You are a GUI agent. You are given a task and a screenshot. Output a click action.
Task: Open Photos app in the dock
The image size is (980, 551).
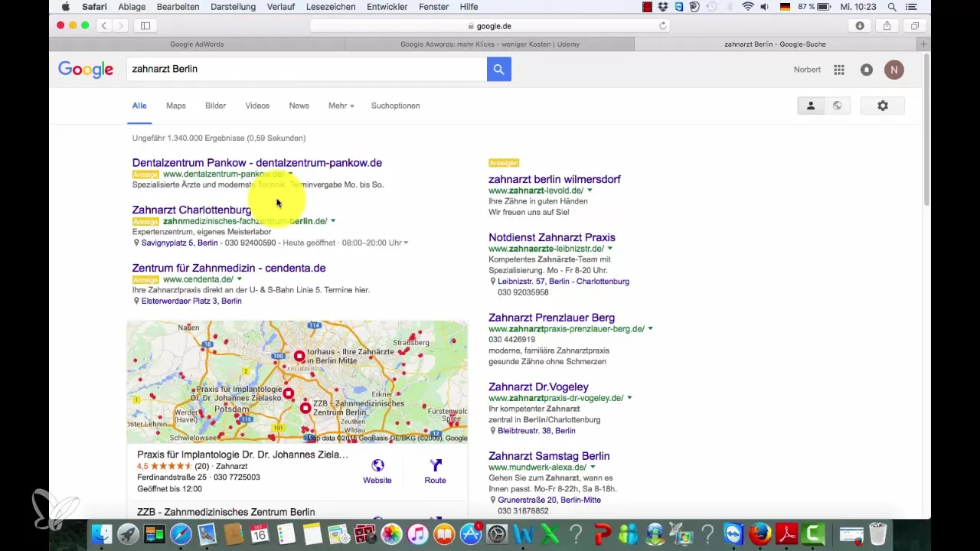(392, 534)
